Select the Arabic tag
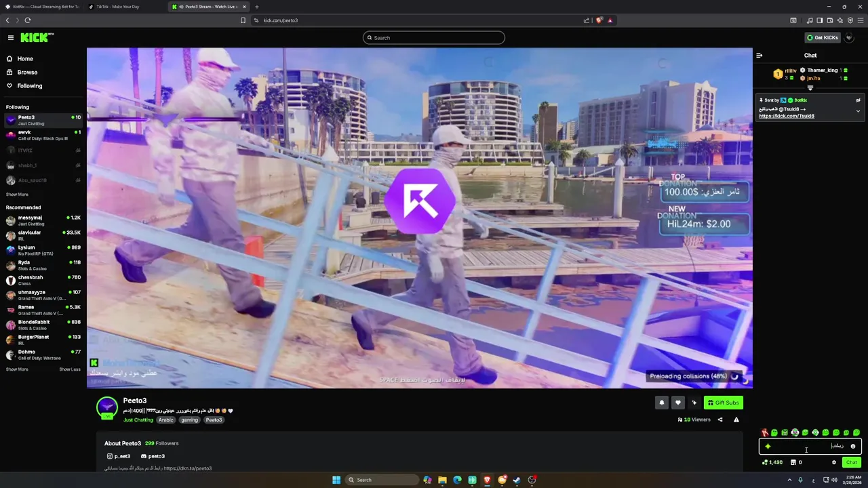The width and height of the screenshot is (868, 488). (x=166, y=420)
